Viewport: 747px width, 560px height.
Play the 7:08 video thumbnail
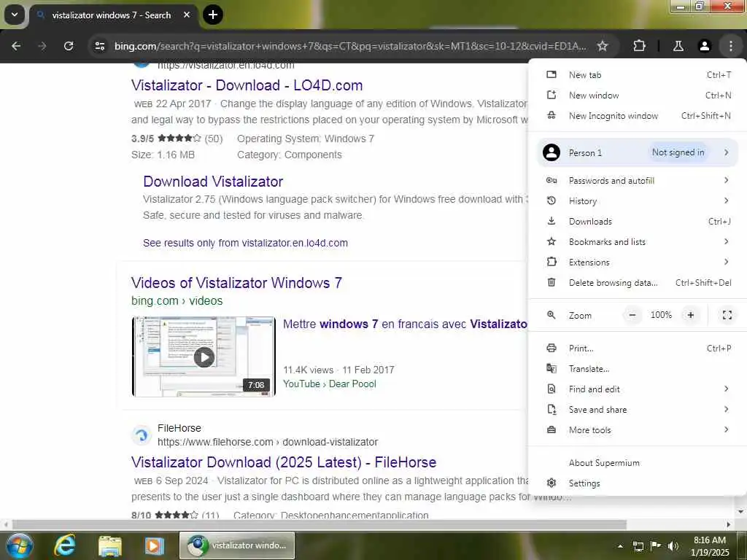tap(204, 357)
